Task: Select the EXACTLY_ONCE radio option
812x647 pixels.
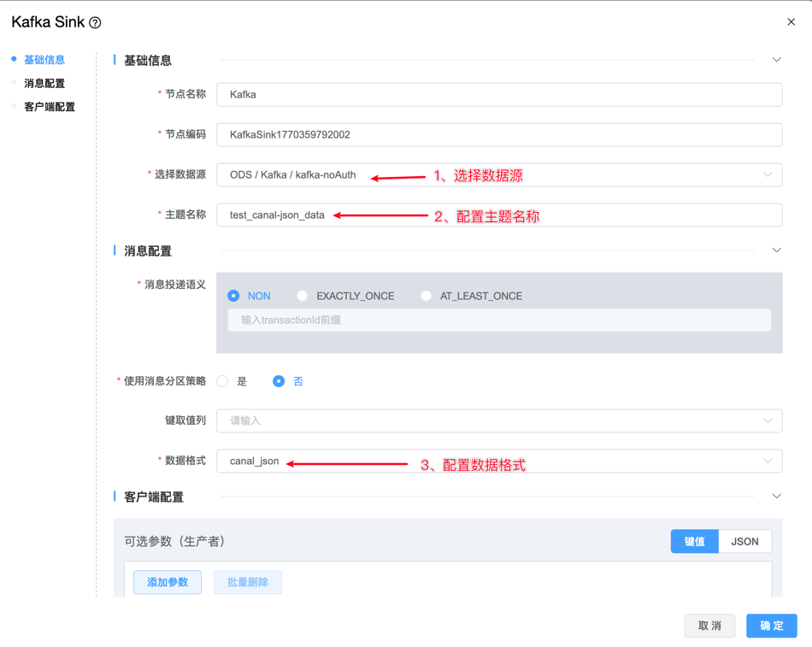Action: point(303,296)
